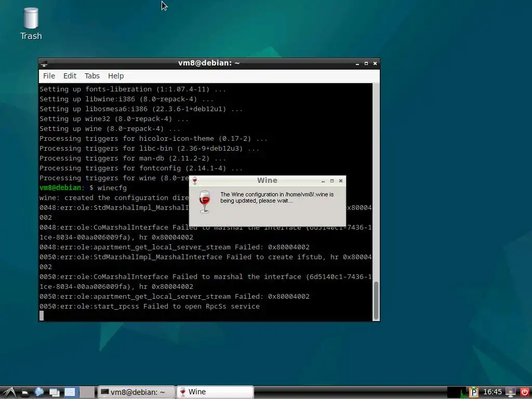Maximize the terminal window
Viewport: 532px width, 399px height.
tap(366, 63)
